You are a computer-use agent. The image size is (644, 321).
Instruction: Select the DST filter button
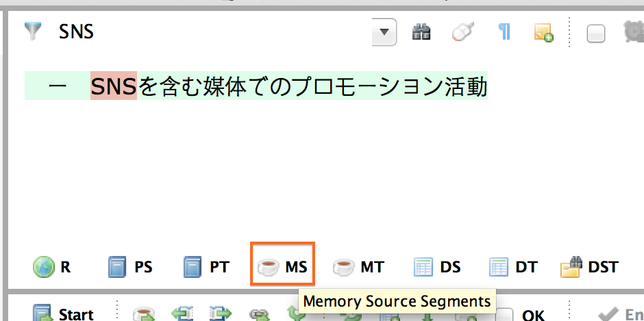[x=589, y=267]
